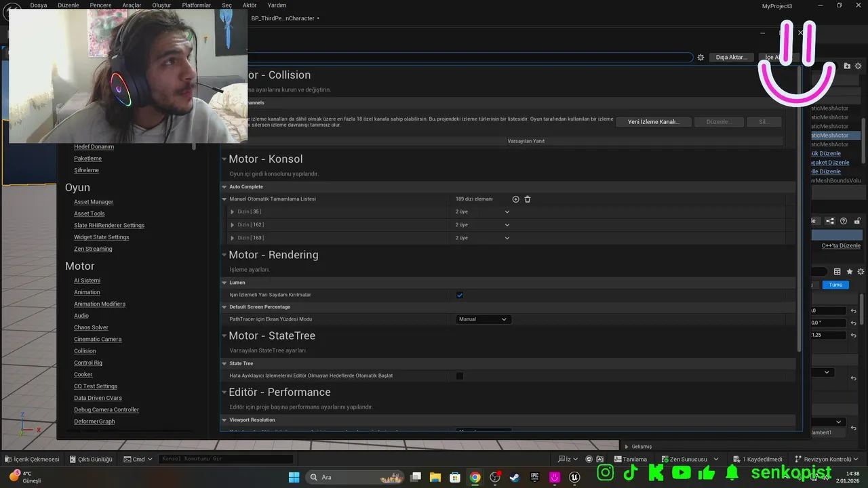Collapse the State Tree section
Image resolution: width=868 pixels, height=488 pixels.
click(x=224, y=363)
